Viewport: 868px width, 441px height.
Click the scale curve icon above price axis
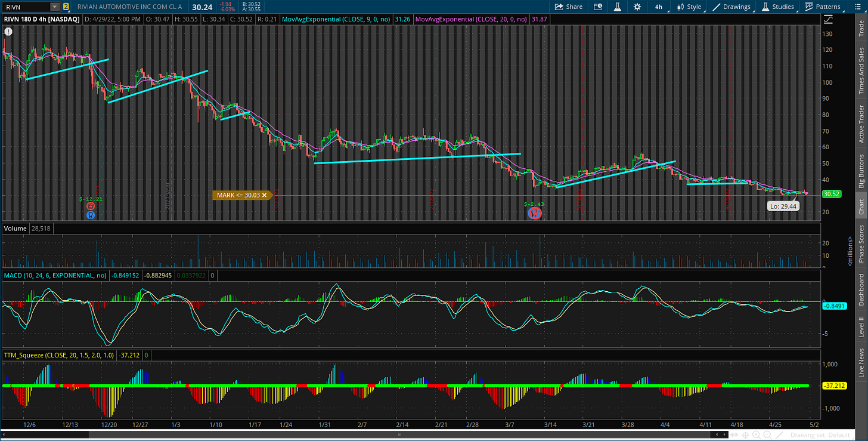[x=828, y=20]
